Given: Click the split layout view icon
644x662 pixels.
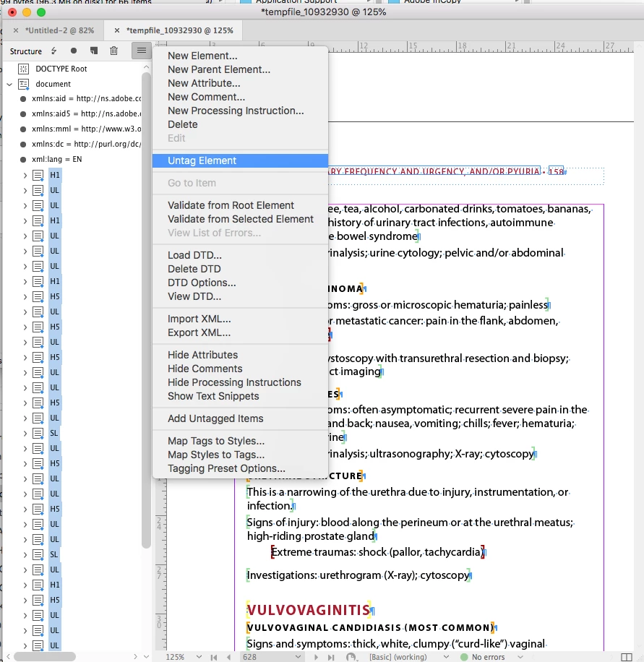Looking at the screenshot, I should (x=627, y=657).
